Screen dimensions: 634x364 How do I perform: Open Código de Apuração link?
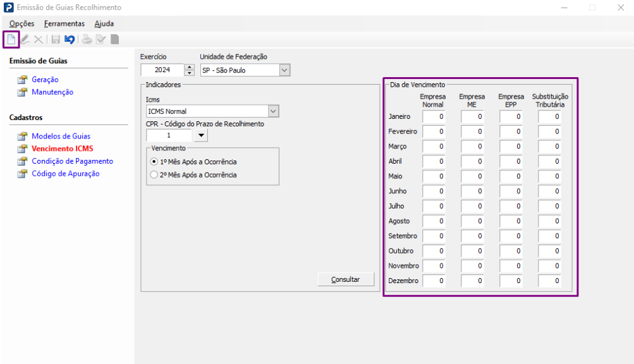66,174
